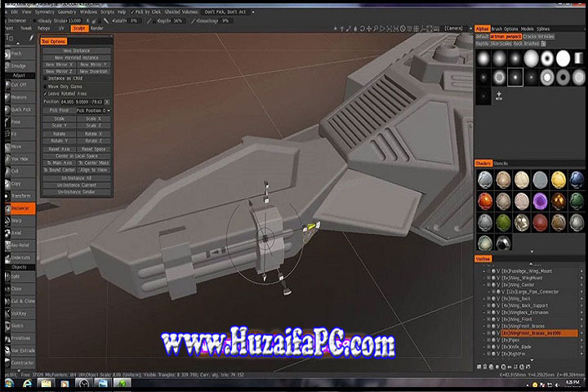Expand more shaders with down arrow
Screen dimensions: 588x392
[x=532, y=252]
